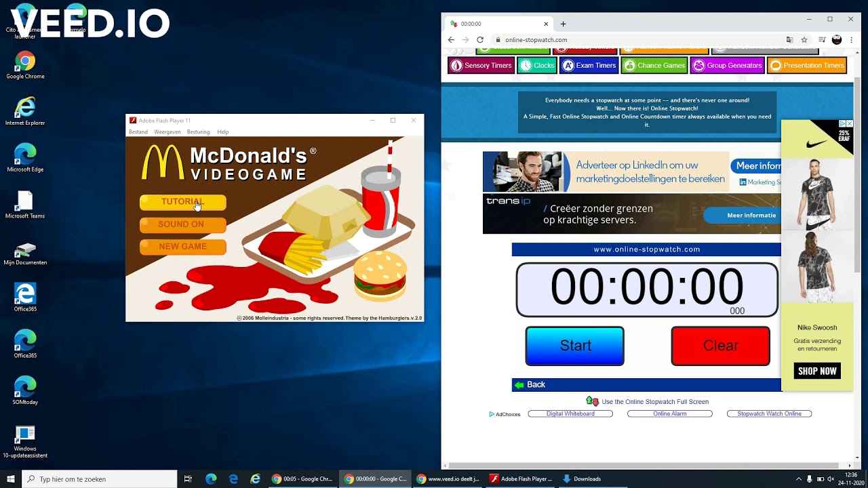Show hidden system tray icons

[x=798, y=479]
